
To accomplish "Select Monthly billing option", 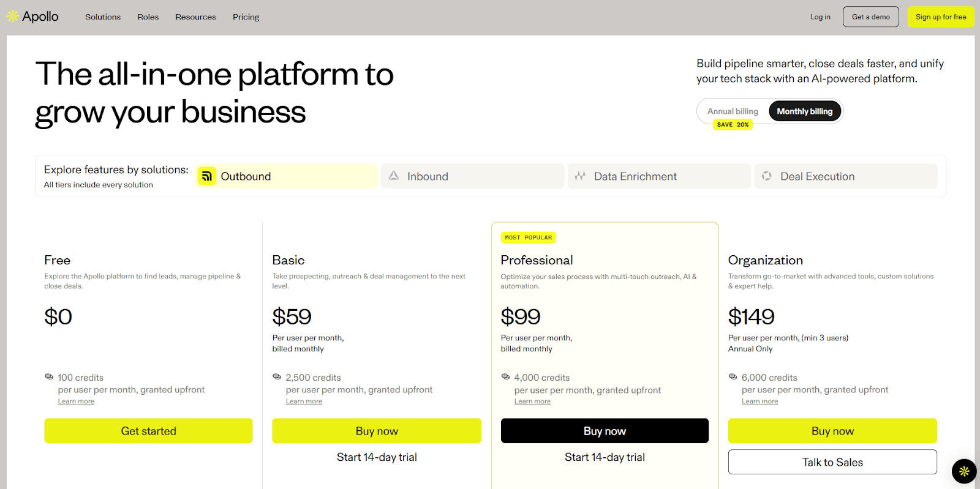I will 804,111.
